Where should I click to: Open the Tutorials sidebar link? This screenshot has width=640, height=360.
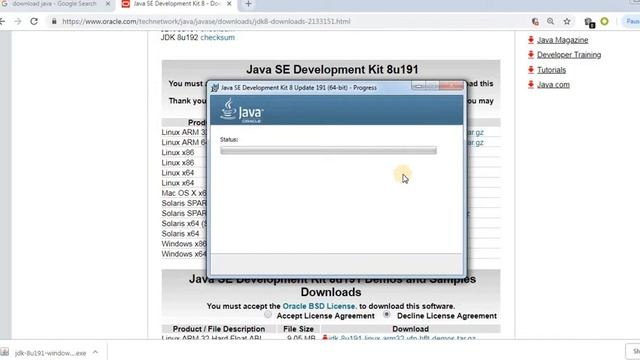pyautogui.click(x=551, y=70)
